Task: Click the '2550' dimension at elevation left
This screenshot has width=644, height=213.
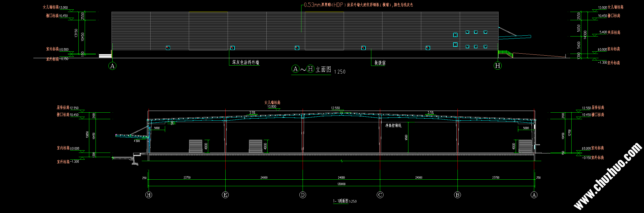Action: pos(83,16)
